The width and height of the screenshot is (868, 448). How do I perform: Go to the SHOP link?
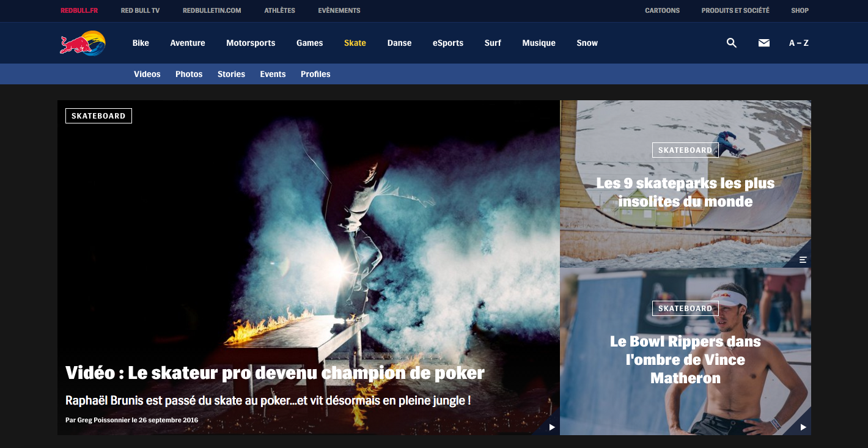click(x=800, y=10)
